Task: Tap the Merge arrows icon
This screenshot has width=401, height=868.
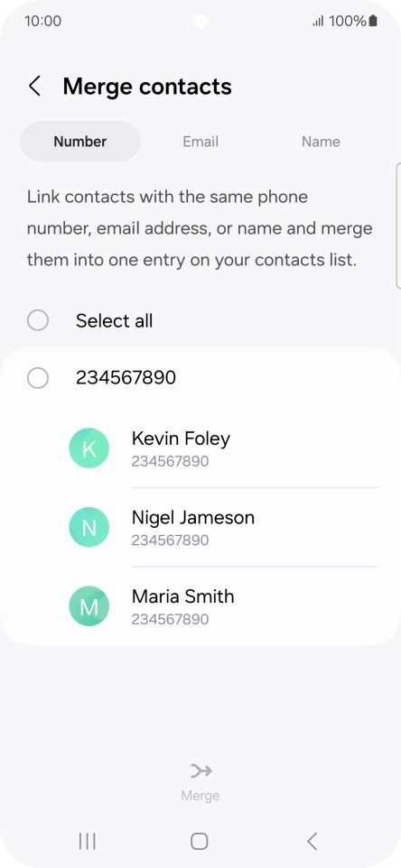Action: click(200, 771)
